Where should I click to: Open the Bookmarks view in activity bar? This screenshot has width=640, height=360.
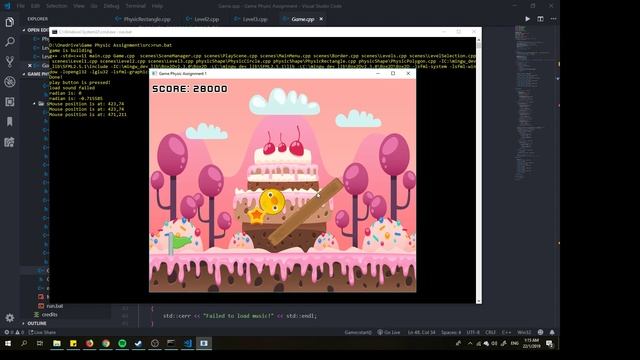pos(9,122)
